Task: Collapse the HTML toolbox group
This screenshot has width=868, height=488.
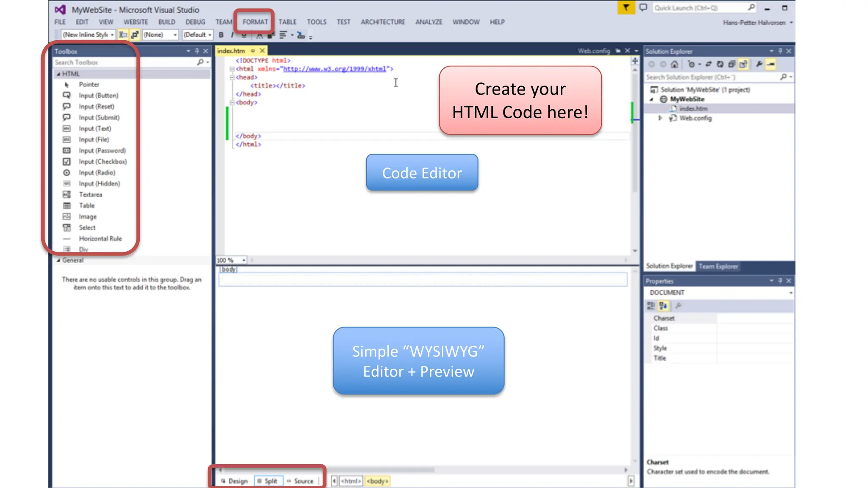Action: pos(58,74)
